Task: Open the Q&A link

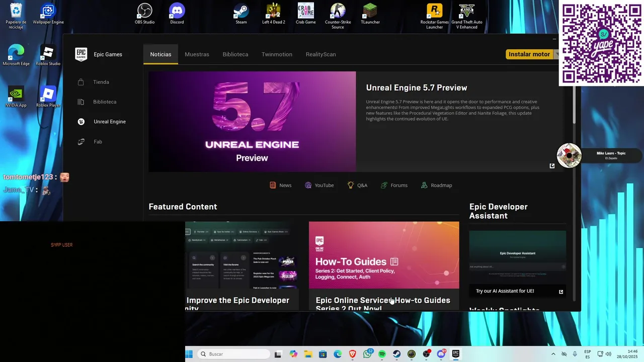Action: (357, 185)
